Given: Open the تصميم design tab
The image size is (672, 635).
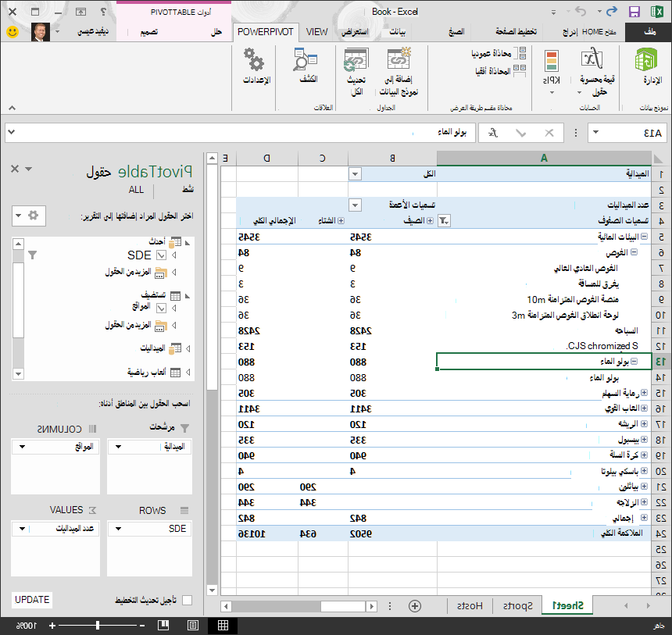Looking at the screenshot, I should (x=148, y=32).
